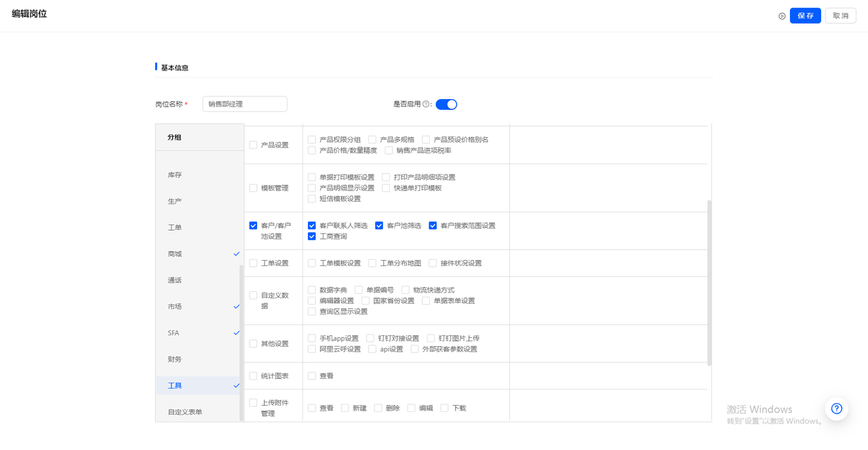This screenshot has height=450, width=868.
Task: Check the 统计图表 row checkbox
Action: tap(253, 375)
